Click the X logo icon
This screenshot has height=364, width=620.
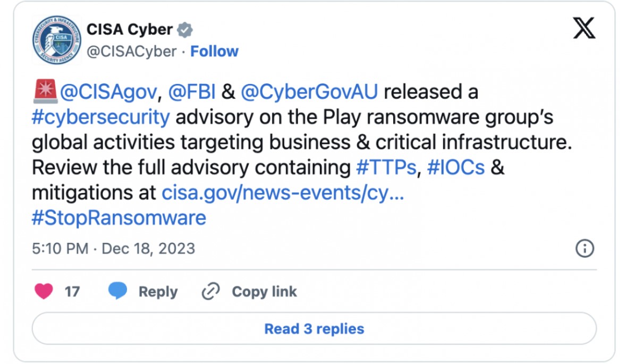(584, 28)
